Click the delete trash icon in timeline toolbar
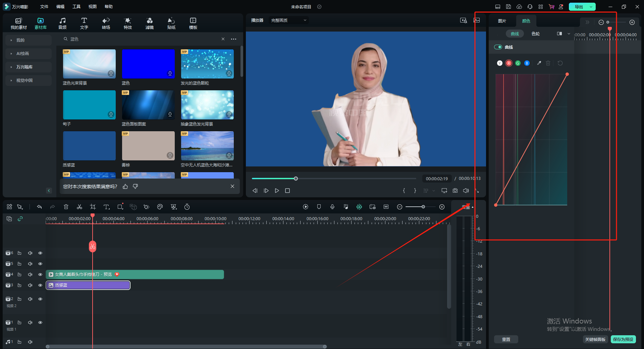This screenshot has width=644, height=349. coord(66,207)
